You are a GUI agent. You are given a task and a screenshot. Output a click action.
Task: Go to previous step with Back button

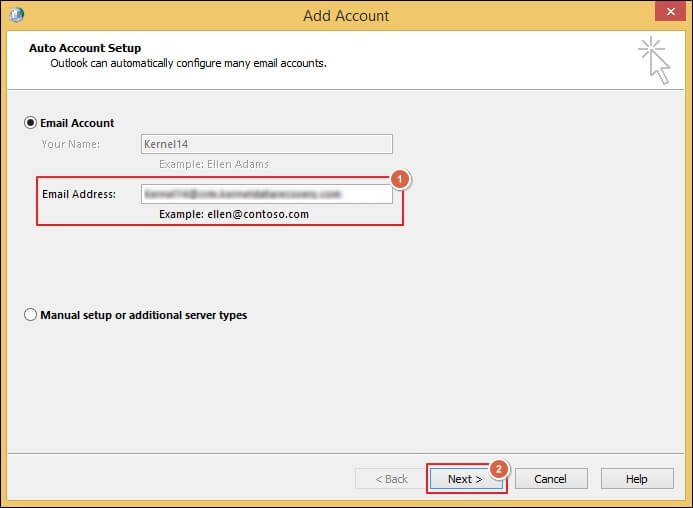(x=391, y=479)
